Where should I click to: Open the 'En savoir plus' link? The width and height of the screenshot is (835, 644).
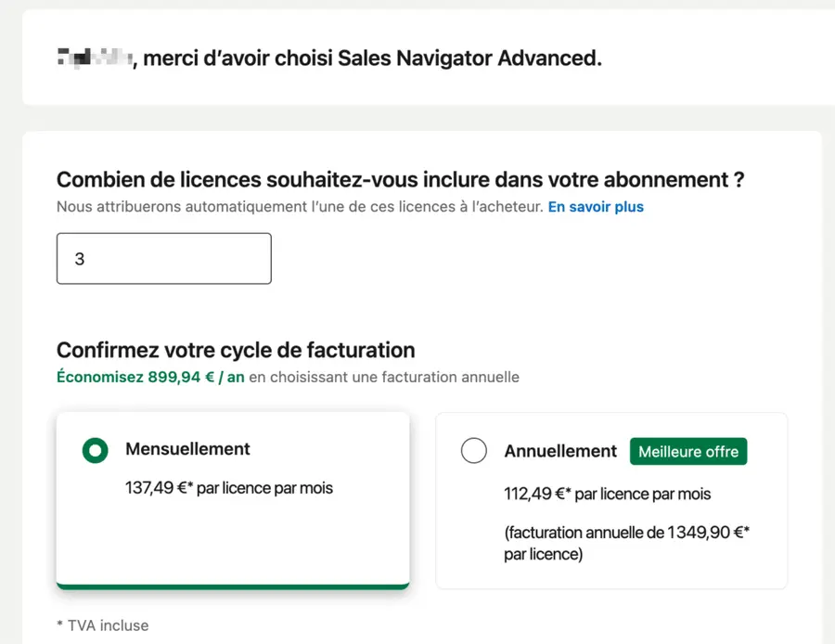pyautogui.click(x=596, y=207)
